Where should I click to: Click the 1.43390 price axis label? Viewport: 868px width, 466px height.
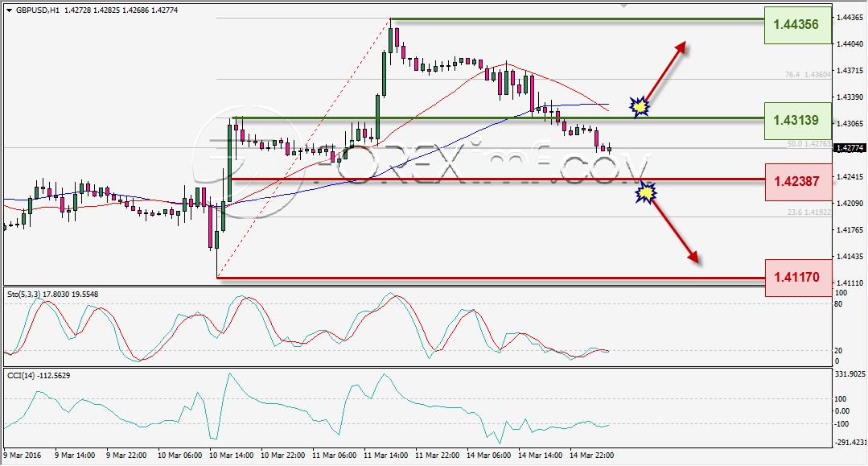pos(849,97)
